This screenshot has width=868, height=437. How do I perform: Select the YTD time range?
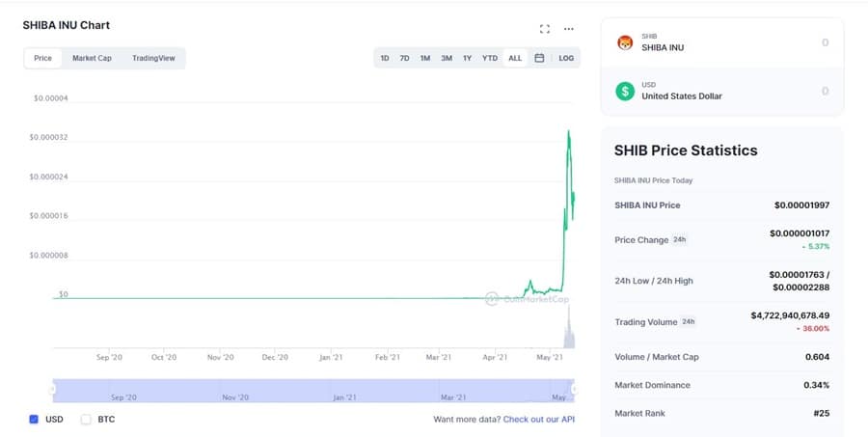pyautogui.click(x=490, y=58)
